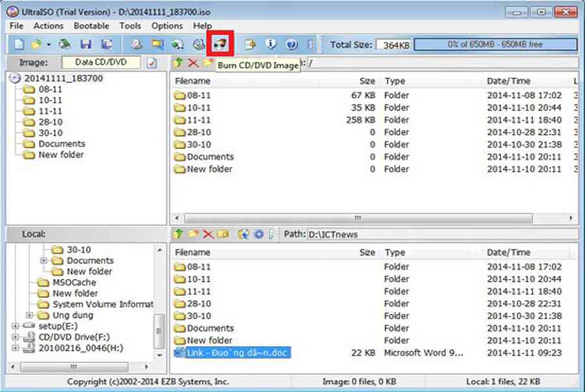Click the Local tree scroll-down arrow
585x392 pixels.
coord(160,355)
